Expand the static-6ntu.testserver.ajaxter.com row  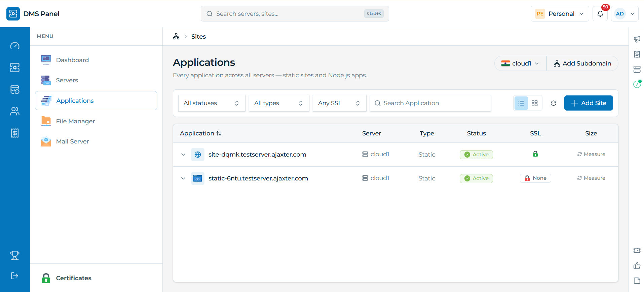pyautogui.click(x=183, y=178)
